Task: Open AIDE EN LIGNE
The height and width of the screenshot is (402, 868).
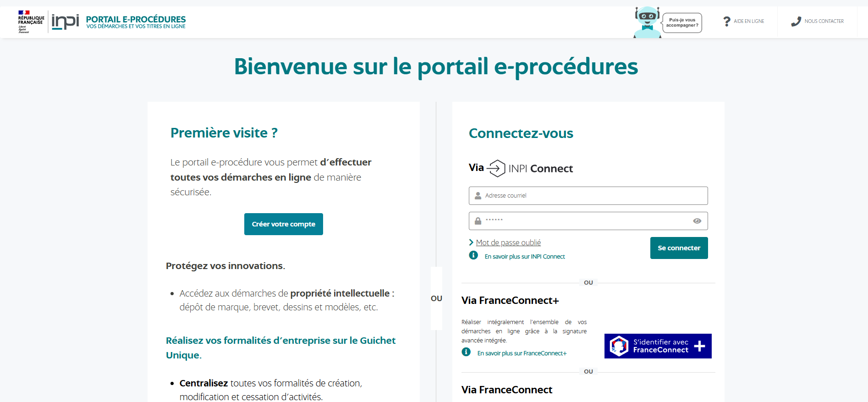Action: tap(749, 21)
